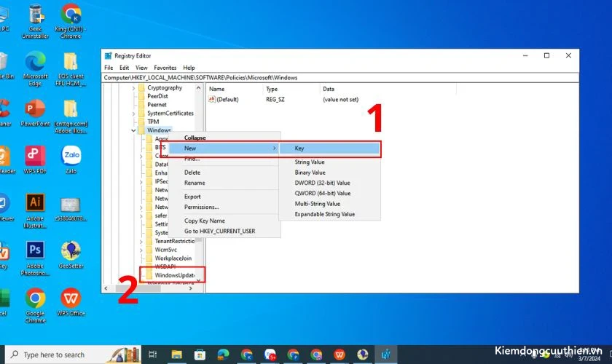Image resolution: width=612 pixels, height=364 pixels.
Task: Open the File menu
Action: [109, 68]
